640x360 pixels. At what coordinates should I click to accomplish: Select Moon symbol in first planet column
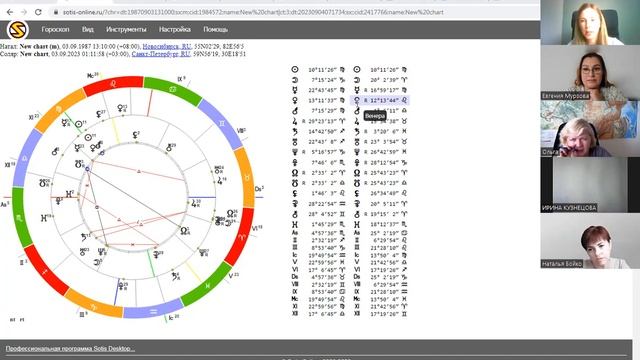295,80
